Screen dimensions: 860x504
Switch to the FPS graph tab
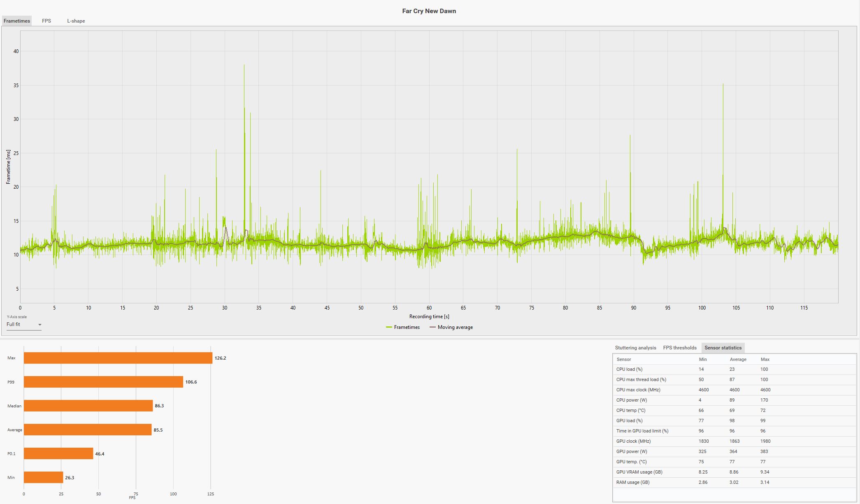pyautogui.click(x=46, y=21)
